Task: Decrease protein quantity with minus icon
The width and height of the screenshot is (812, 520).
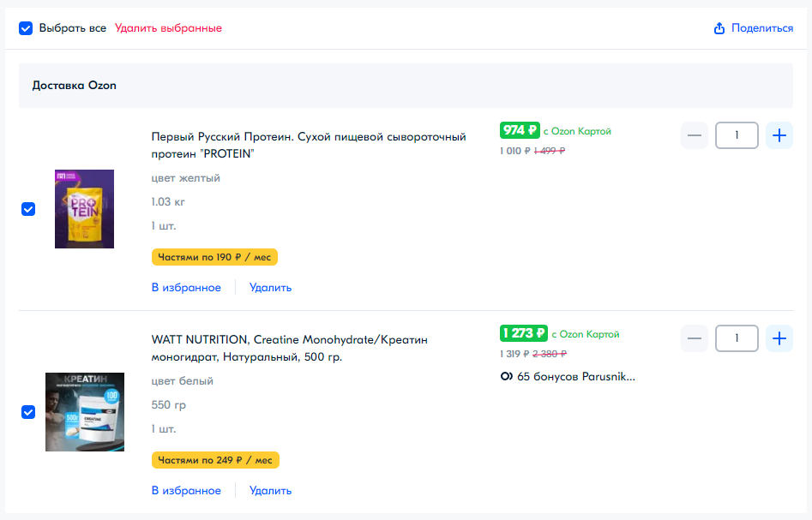Action: pyautogui.click(x=695, y=135)
